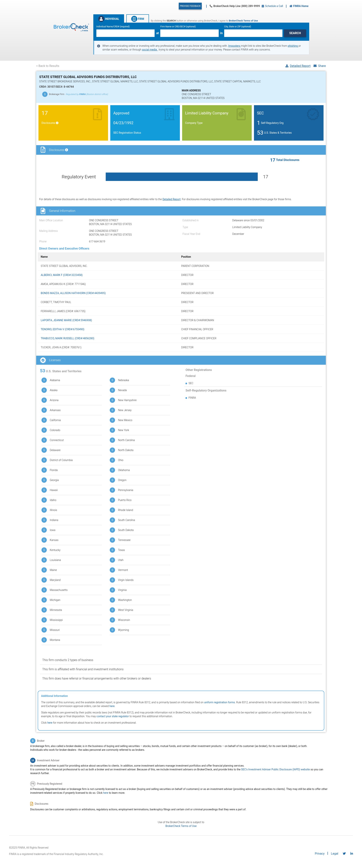Image resolution: width=362 pixels, height=868 pixels.
Task: Click the phishing link in the warning
Action: tap(293, 46)
